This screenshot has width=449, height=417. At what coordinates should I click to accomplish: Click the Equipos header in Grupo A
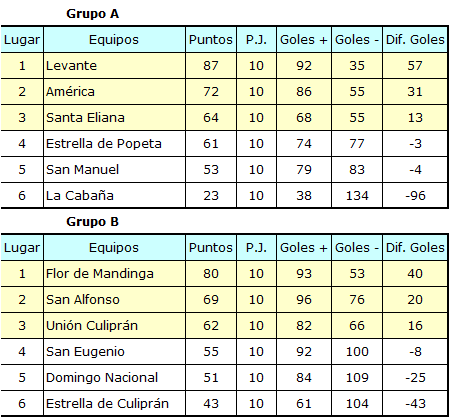[x=114, y=40]
